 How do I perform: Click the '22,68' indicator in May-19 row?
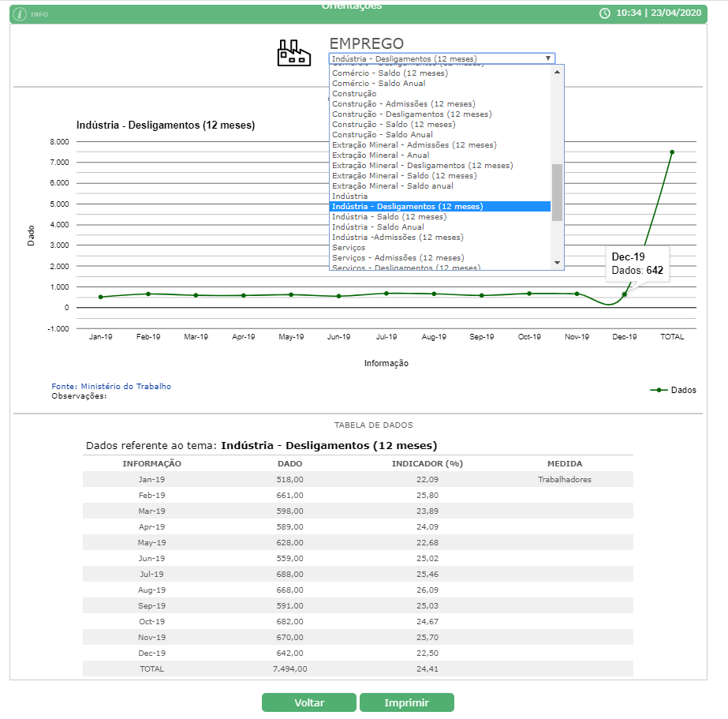[427, 542]
